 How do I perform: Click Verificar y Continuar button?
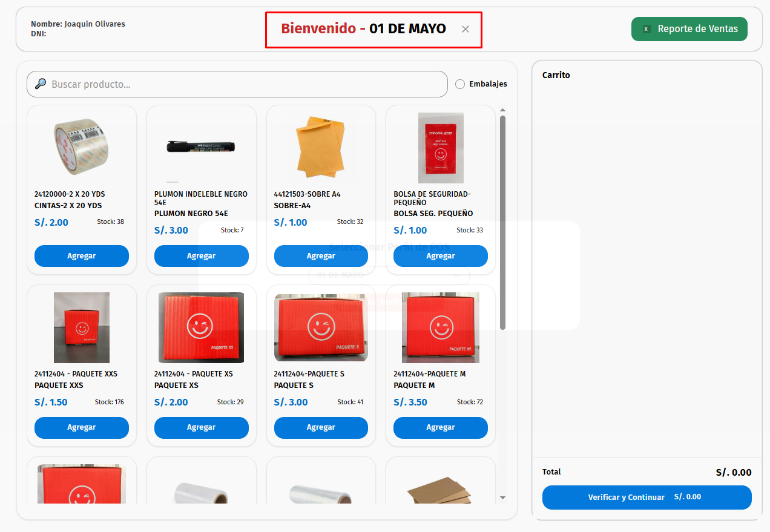647,498
